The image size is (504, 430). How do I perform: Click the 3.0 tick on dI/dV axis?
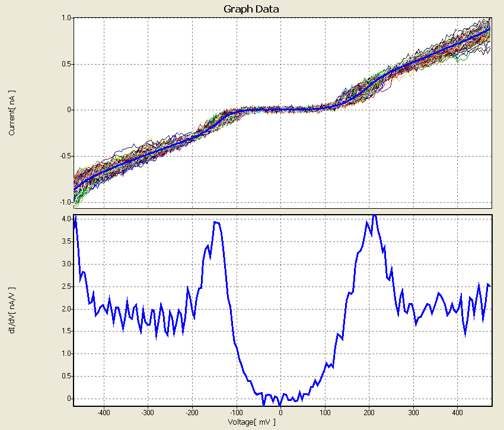tap(67, 264)
